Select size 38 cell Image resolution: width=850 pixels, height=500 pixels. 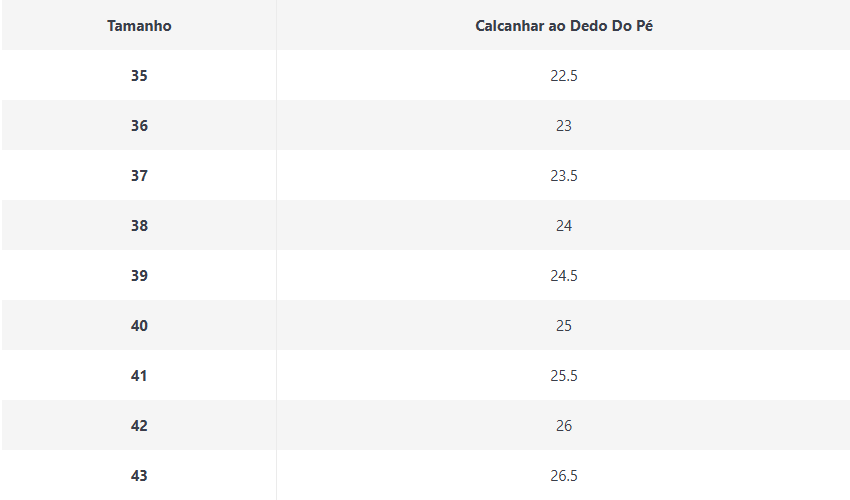[x=139, y=225]
